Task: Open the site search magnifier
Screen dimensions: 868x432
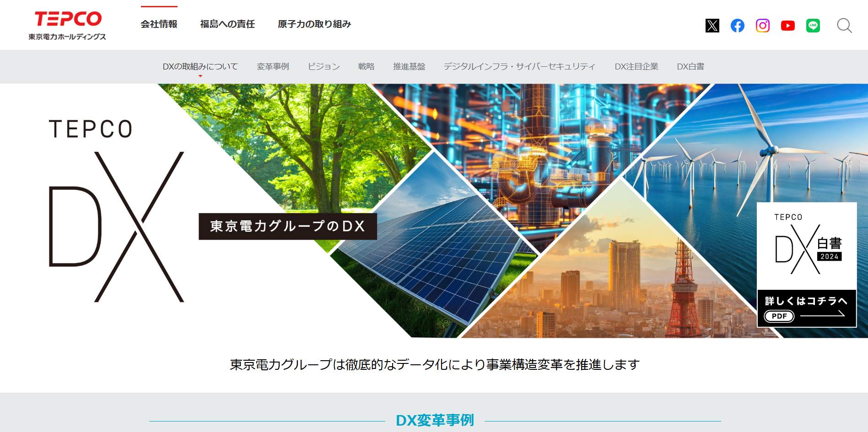Action: [844, 26]
